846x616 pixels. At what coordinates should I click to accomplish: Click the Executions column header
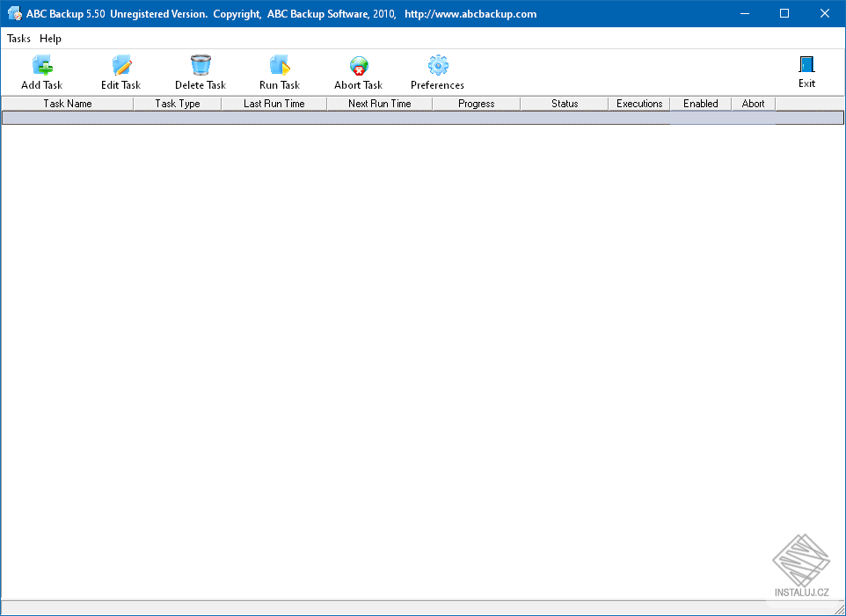[x=638, y=103]
